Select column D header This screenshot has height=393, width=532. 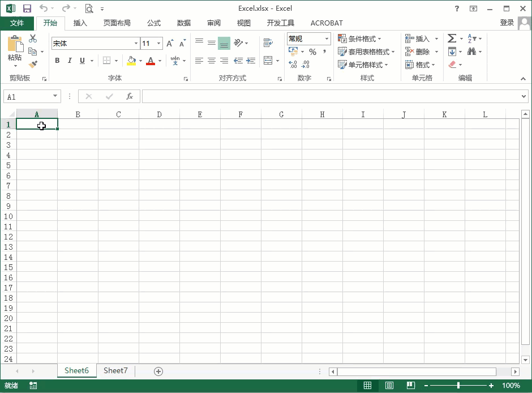click(159, 114)
